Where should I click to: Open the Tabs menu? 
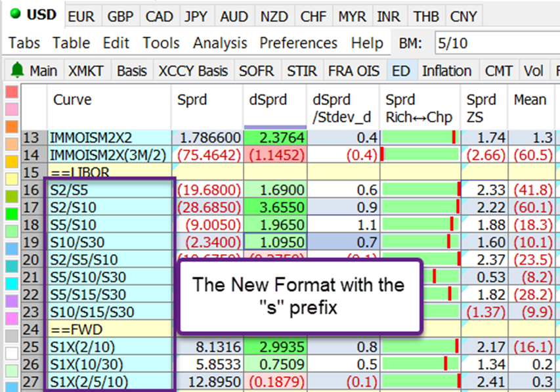point(24,43)
